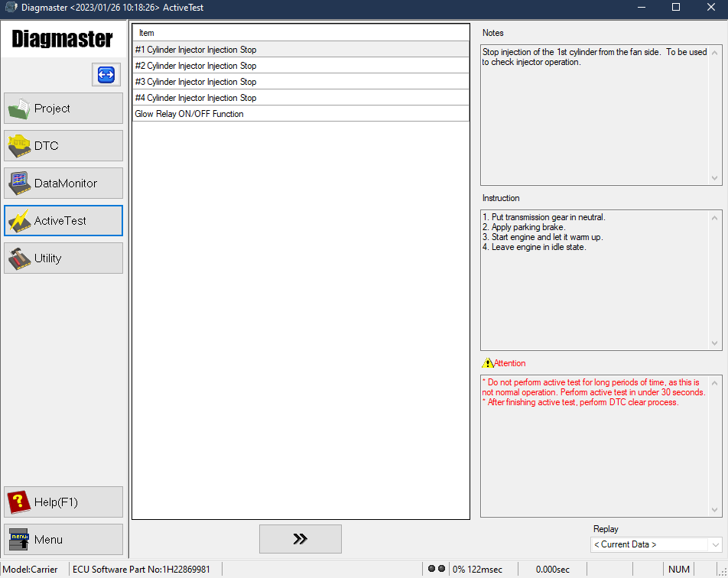728x578 pixels.
Task: Open the Project section
Action: 63,108
